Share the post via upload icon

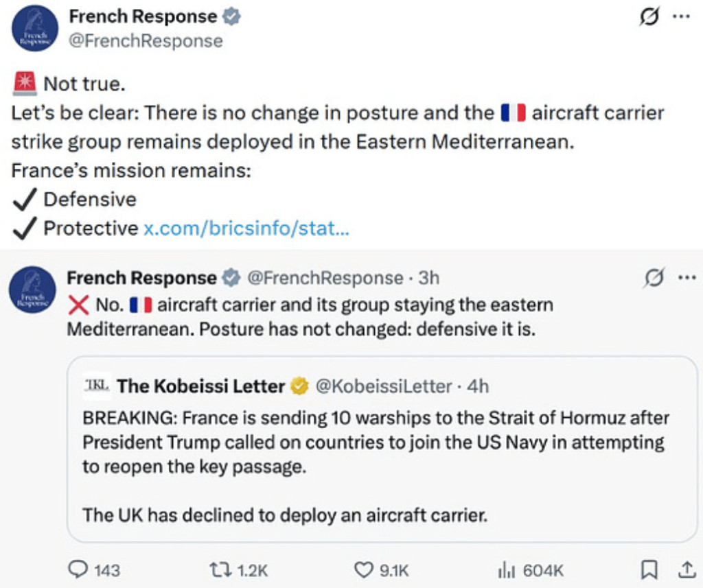(687, 569)
